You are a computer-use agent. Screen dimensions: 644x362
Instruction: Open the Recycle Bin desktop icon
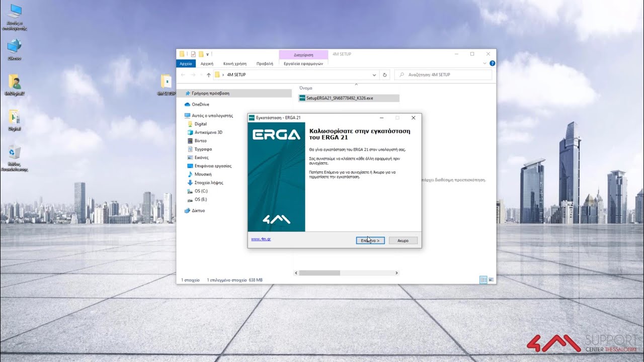[x=14, y=158]
